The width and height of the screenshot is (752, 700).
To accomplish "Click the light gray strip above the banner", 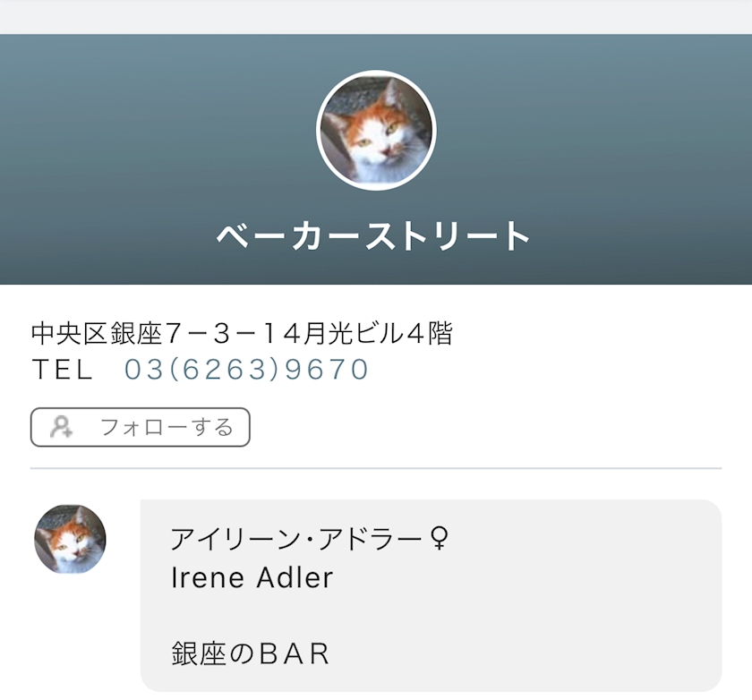I will click(x=376, y=16).
